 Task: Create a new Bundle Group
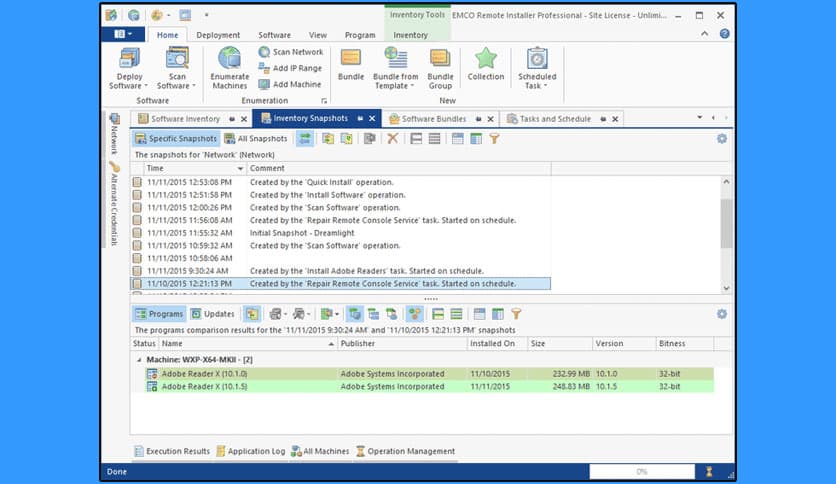coord(440,68)
